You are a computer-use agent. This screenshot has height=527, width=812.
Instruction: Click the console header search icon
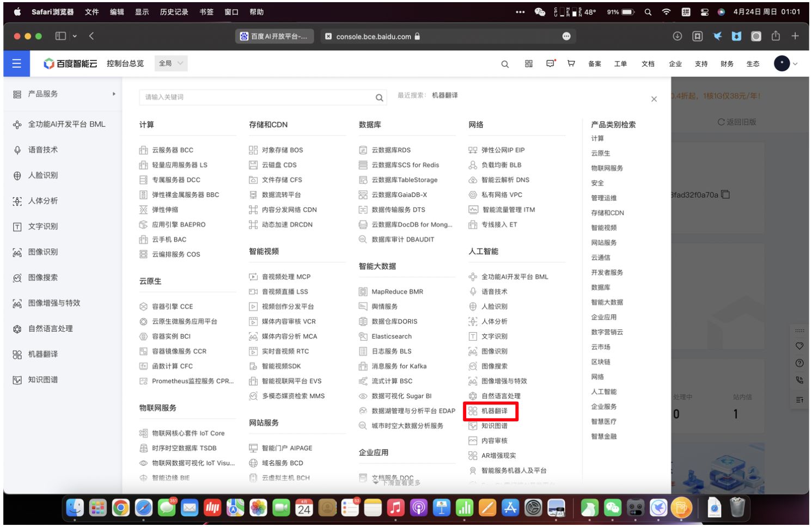tap(505, 64)
